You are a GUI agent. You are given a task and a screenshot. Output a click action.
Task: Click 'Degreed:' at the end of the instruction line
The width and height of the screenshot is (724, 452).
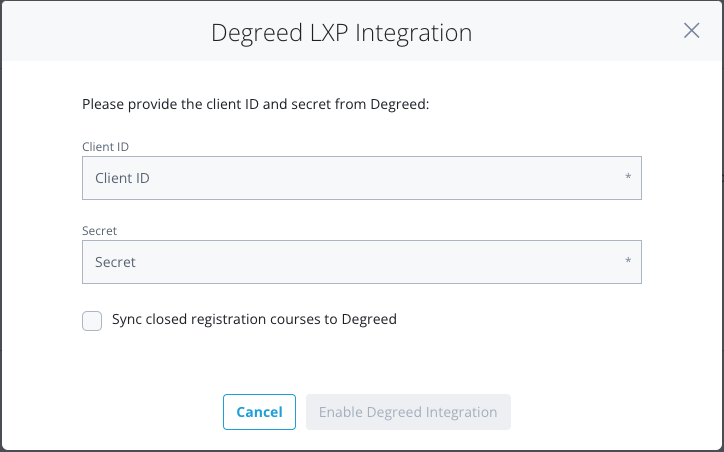tap(400, 104)
